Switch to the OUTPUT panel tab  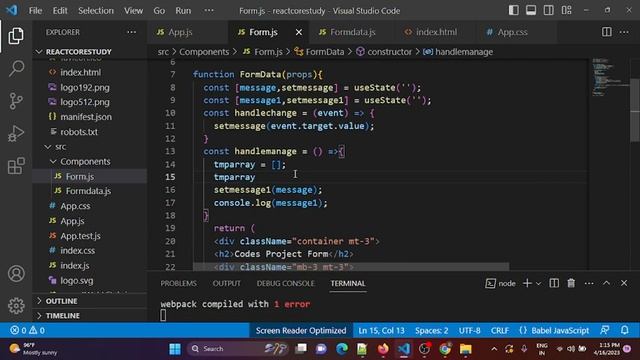(227, 283)
